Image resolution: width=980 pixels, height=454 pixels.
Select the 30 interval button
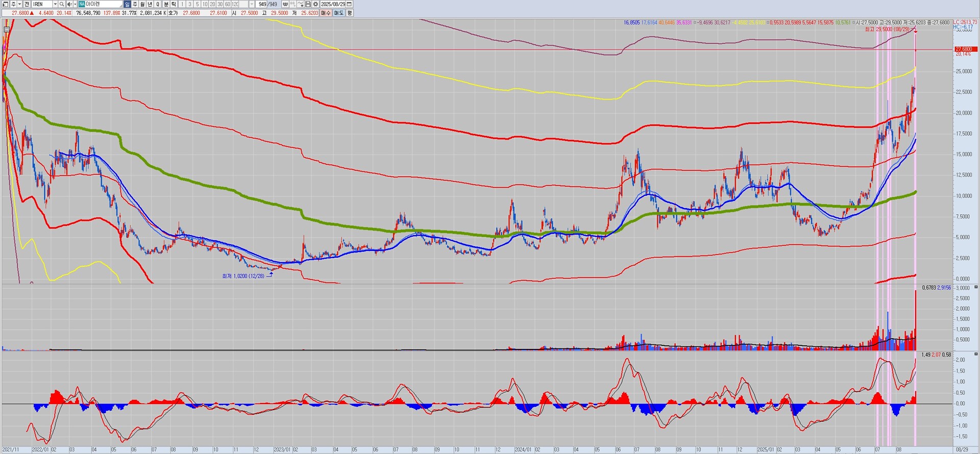(x=220, y=4)
